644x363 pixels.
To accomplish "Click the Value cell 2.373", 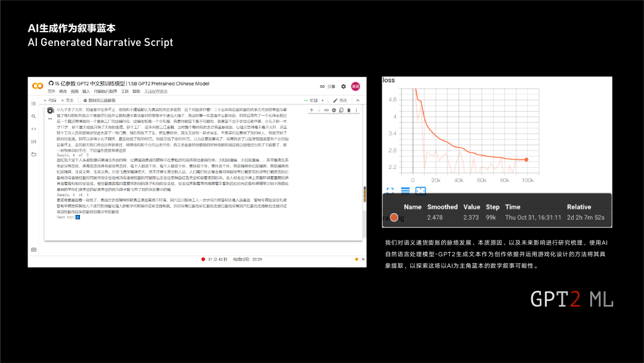I will [x=470, y=217].
